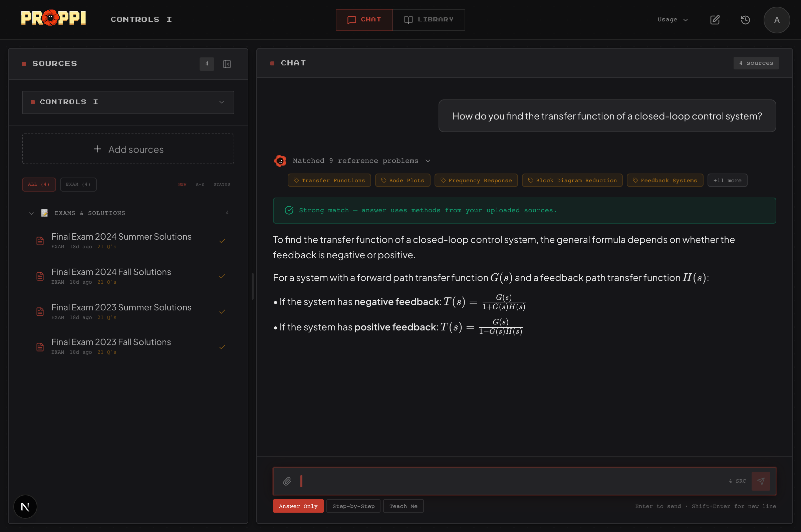Enable the EXAM (4) filter
The width and height of the screenshot is (801, 532).
click(78, 184)
